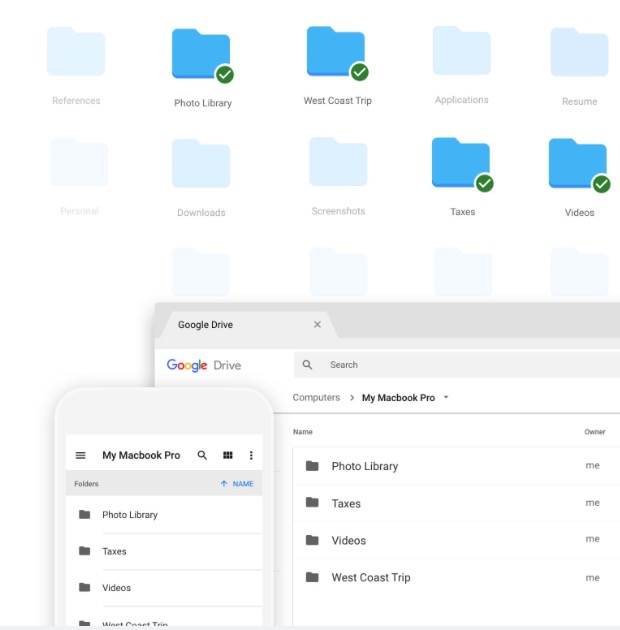This screenshot has height=630, width=620.
Task: Open the My Macbook Pro breadcrumb dropdown arrow
Action: pyautogui.click(x=446, y=397)
